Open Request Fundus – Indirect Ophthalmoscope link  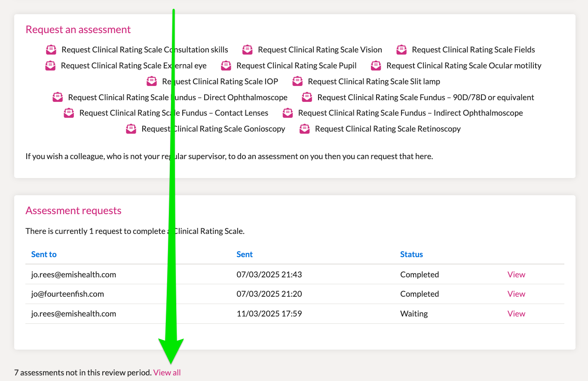(x=410, y=113)
